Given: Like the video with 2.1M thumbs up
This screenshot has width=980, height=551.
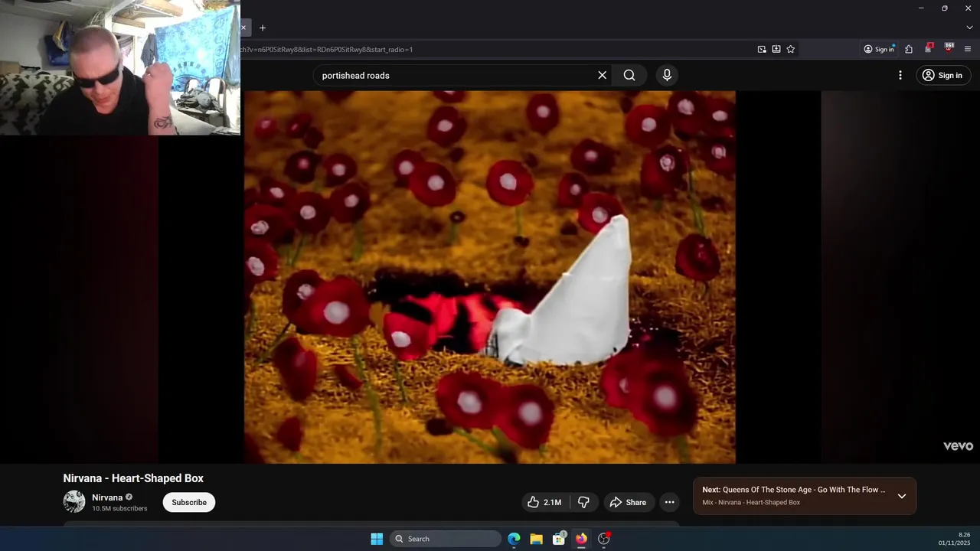Looking at the screenshot, I should [544, 502].
